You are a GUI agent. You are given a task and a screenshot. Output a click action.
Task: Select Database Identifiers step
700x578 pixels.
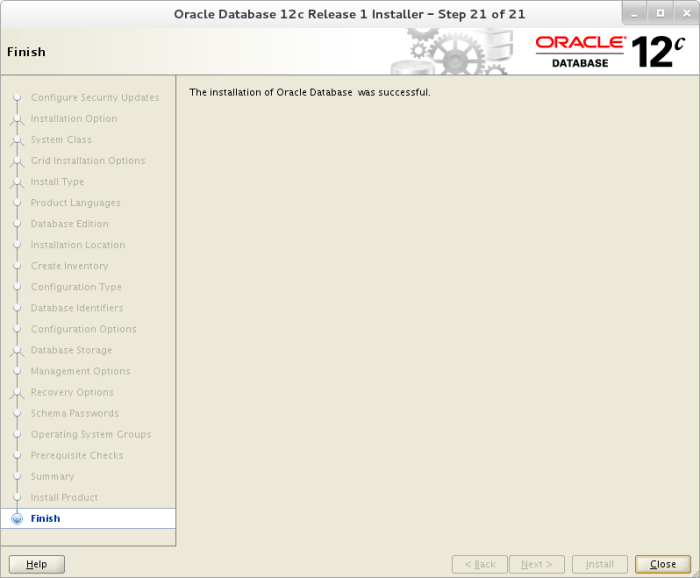click(77, 308)
